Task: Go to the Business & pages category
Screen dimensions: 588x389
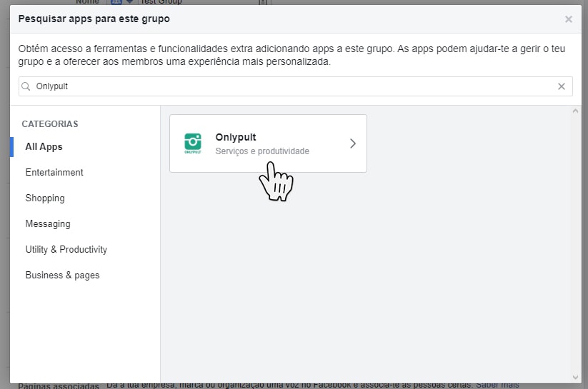Action: [x=62, y=275]
